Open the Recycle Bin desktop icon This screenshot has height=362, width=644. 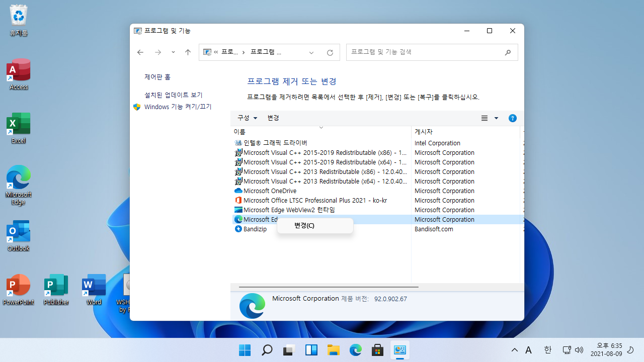pos(19,21)
